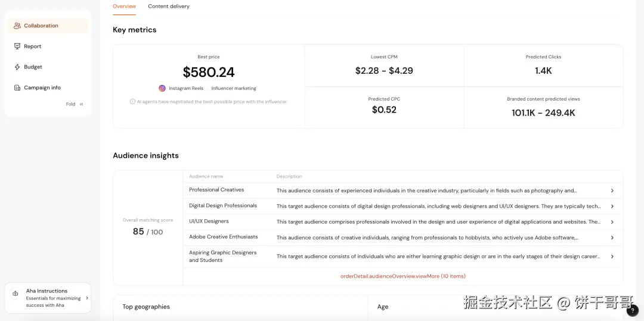Click the Campaign info icon

[17, 88]
